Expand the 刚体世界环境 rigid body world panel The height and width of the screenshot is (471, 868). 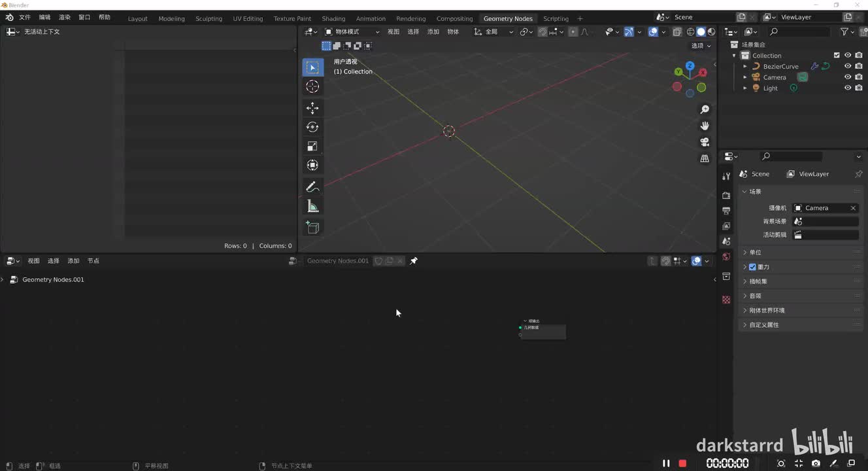click(x=801, y=310)
